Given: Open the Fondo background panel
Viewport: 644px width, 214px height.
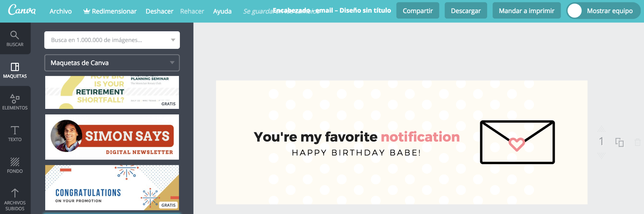Looking at the screenshot, I should tap(15, 165).
